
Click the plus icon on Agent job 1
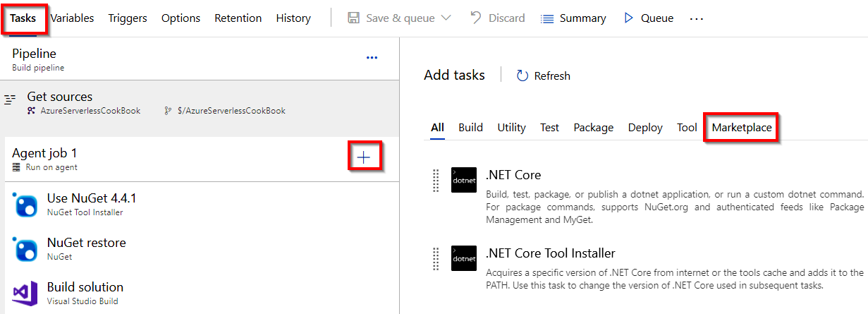(x=364, y=157)
